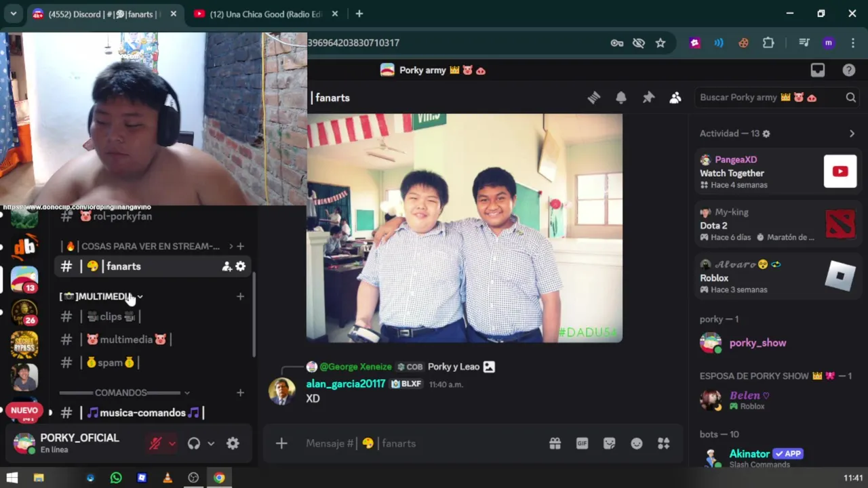The width and height of the screenshot is (868, 488).
Task: Open the sticker picker icon
Action: click(x=609, y=443)
